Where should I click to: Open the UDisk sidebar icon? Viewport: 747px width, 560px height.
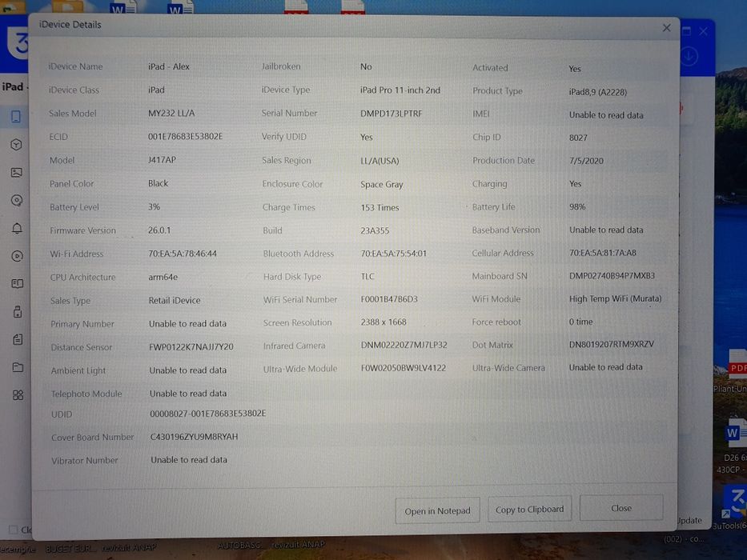18,312
